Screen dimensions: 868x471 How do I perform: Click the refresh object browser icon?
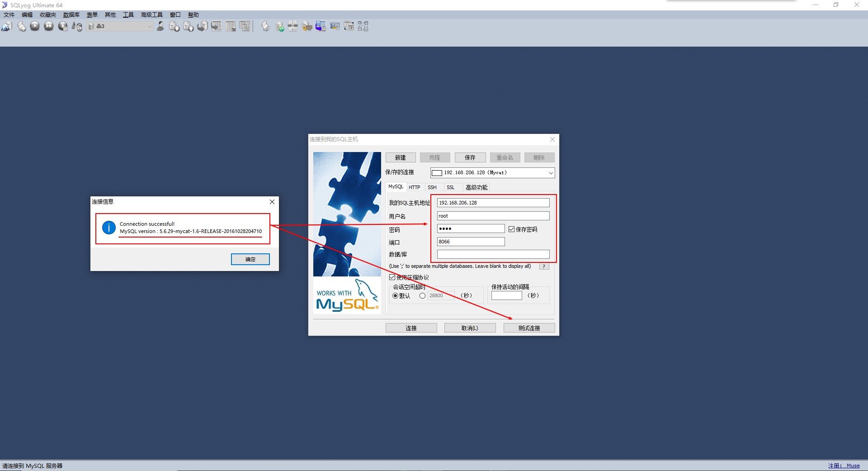point(77,26)
